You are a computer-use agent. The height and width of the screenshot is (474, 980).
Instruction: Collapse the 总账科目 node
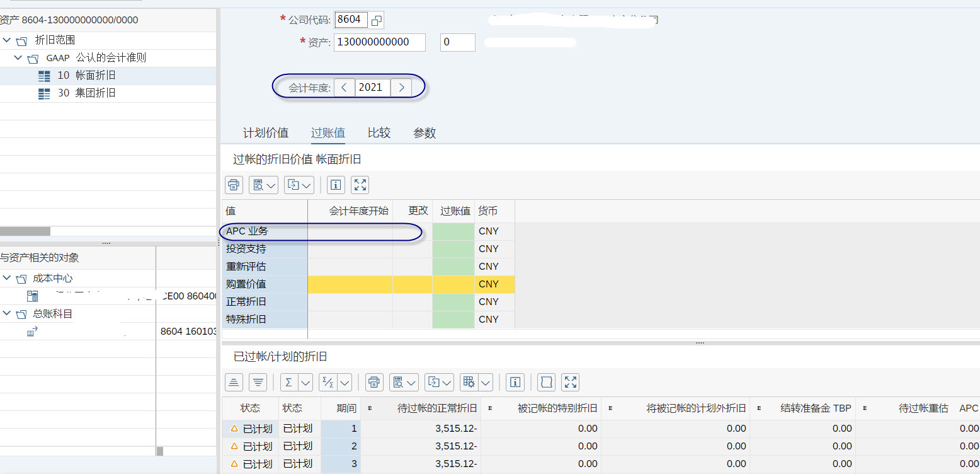tap(7, 314)
